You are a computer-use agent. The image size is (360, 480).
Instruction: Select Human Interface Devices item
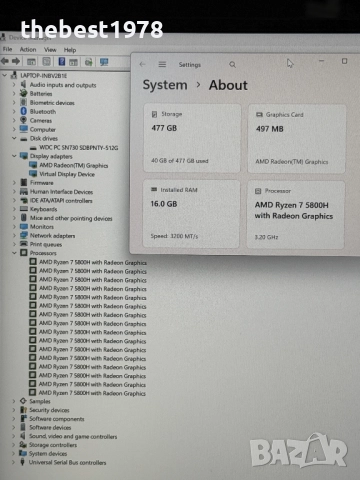(61, 192)
